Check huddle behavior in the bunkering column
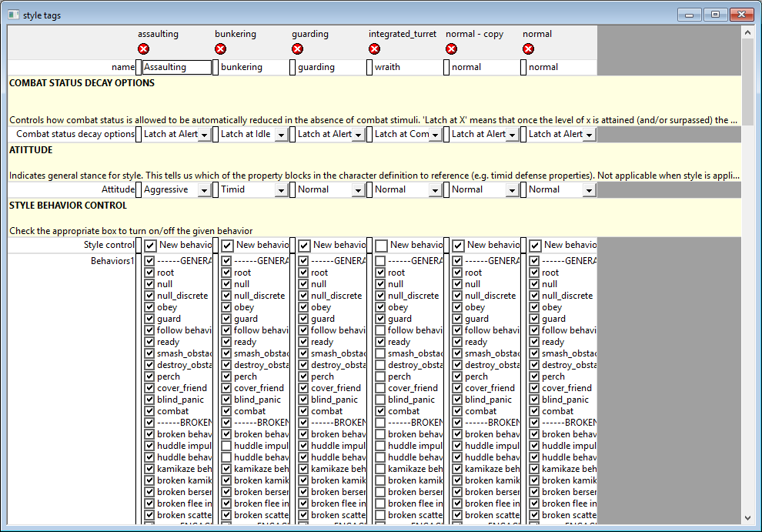This screenshot has height=532, width=762. point(226,457)
